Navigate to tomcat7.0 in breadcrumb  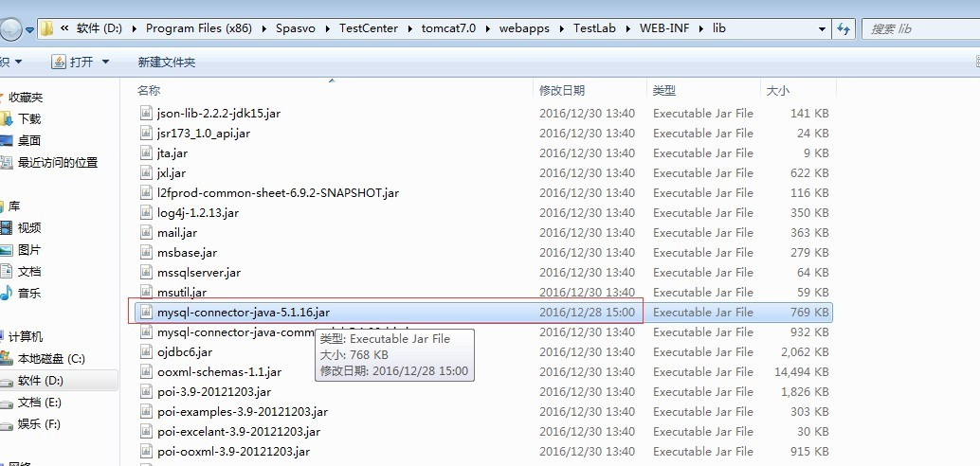[448, 28]
